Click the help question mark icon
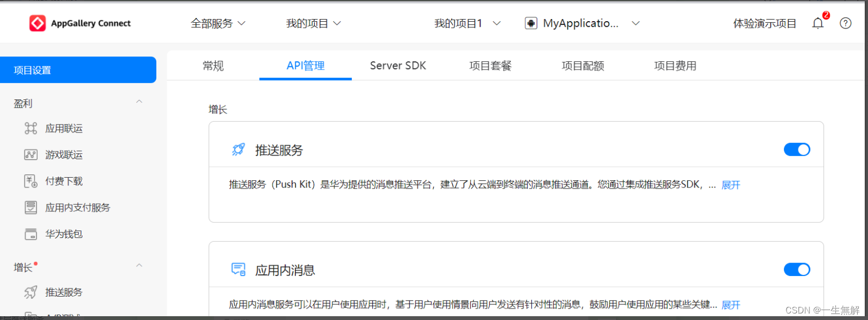868x320 pixels. tap(845, 23)
